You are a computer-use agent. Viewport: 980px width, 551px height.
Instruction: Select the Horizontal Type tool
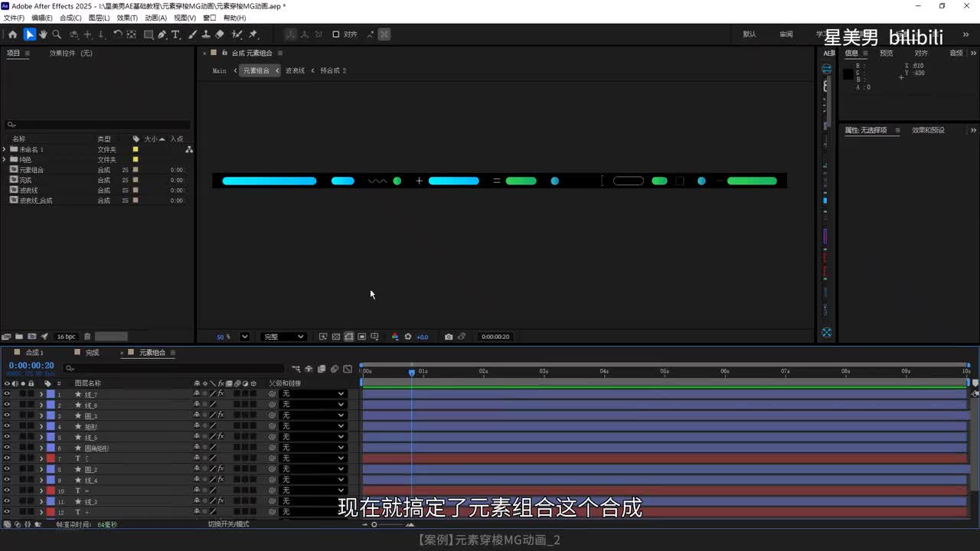click(175, 34)
